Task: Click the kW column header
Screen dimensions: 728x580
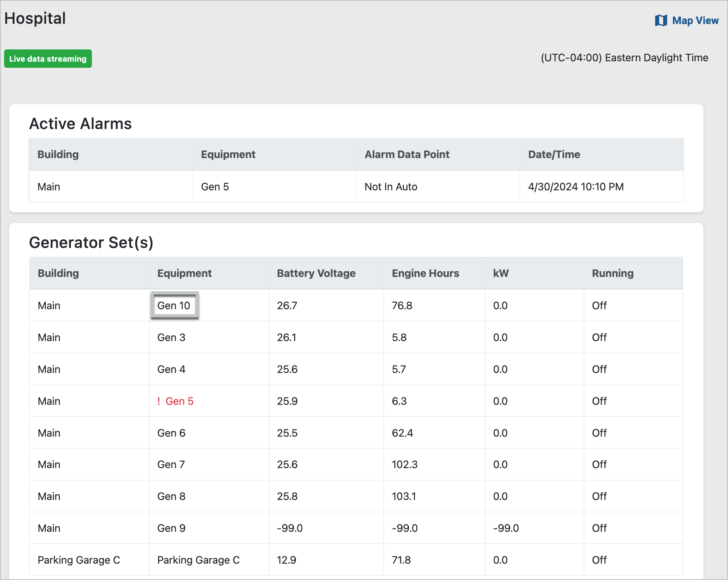Action: click(x=500, y=273)
